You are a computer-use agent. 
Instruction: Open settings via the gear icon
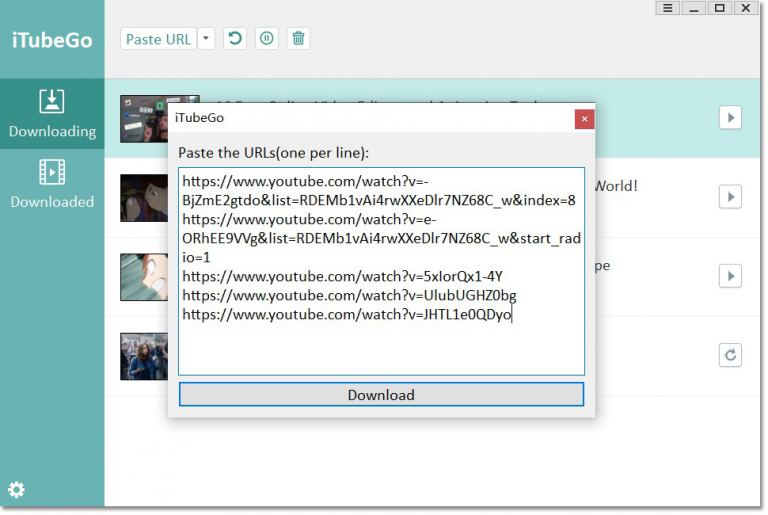[x=16, y=490]
